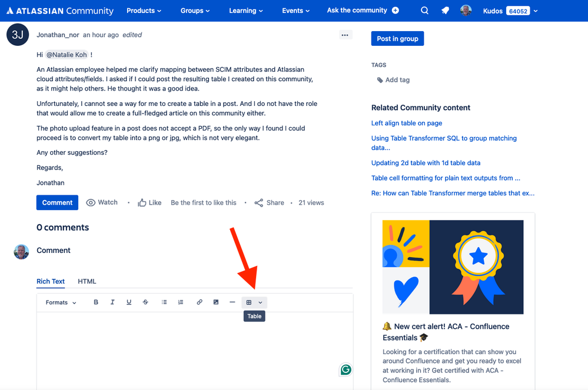The image size is (588, 390).
Task: Open 'Left align table on page' link
Action: tap(407, 123)
